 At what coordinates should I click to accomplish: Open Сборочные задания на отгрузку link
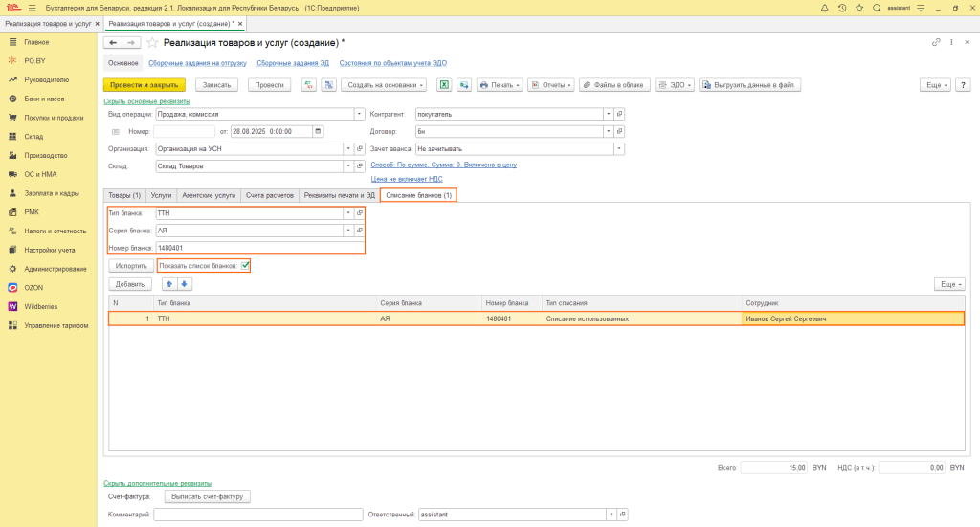pos(197,63)
